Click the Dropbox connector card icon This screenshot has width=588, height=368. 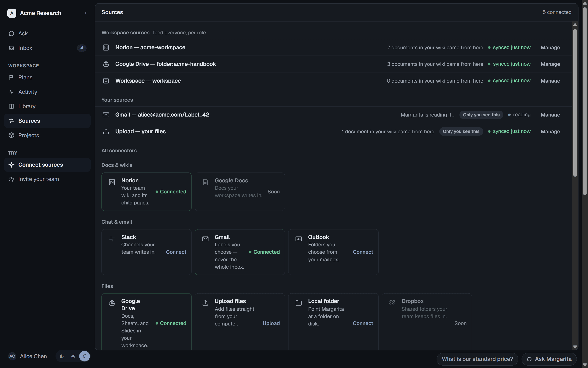(x=392, y=303)
